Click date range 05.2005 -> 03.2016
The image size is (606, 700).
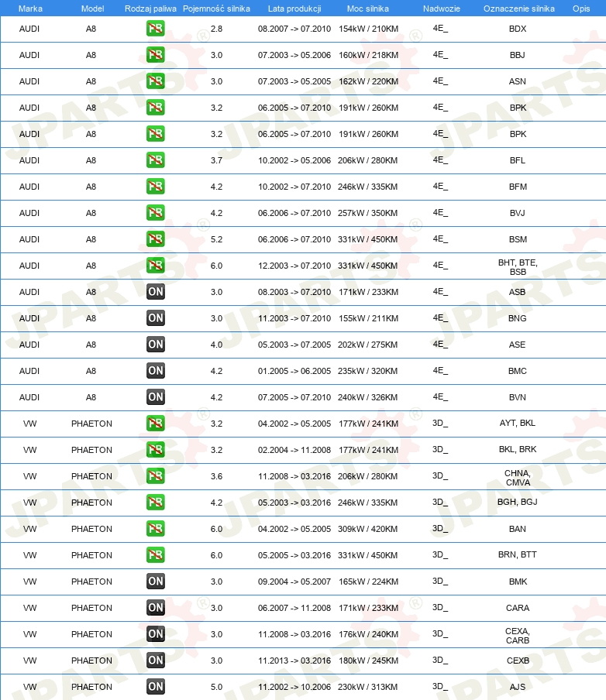coord(294,555)
